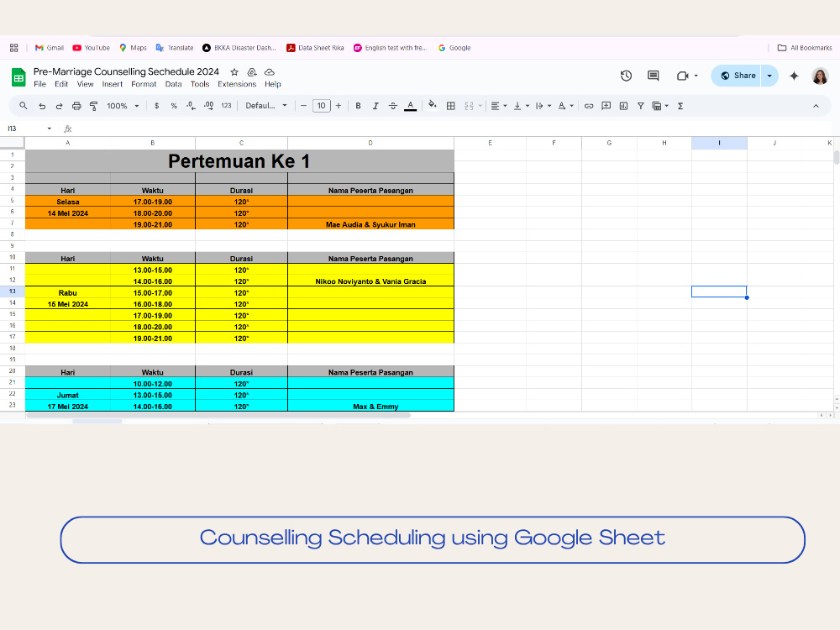This screenshot has width=840, height=630.
Task: Open the browser apps grid icon
Action: 14,48
